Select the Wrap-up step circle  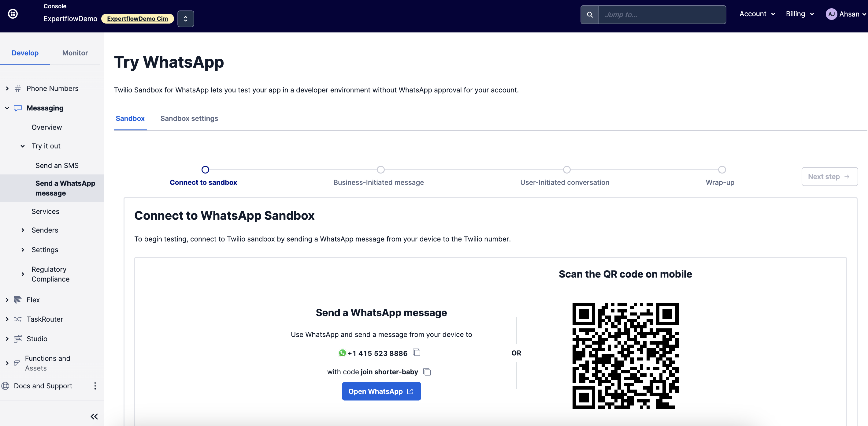[722, 170]
